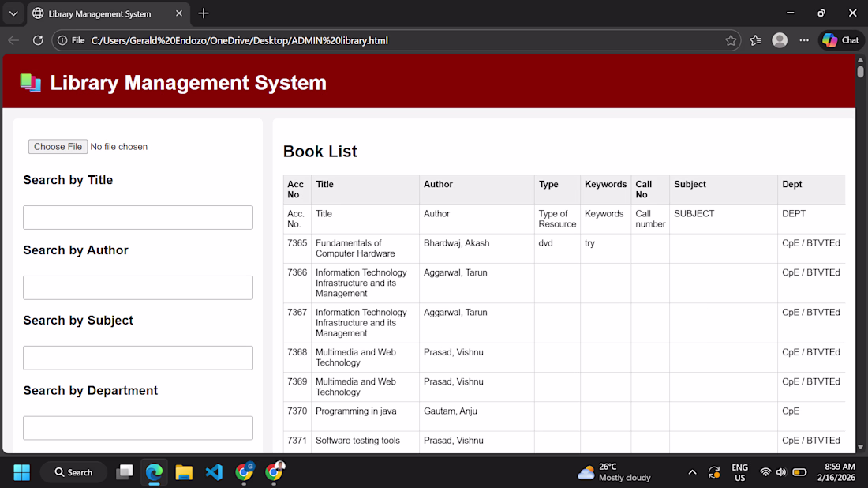The height and width of the screenshot is (488, 868).
Task: Expand the tab search dropdown arrow
Action: coord(13,13)
